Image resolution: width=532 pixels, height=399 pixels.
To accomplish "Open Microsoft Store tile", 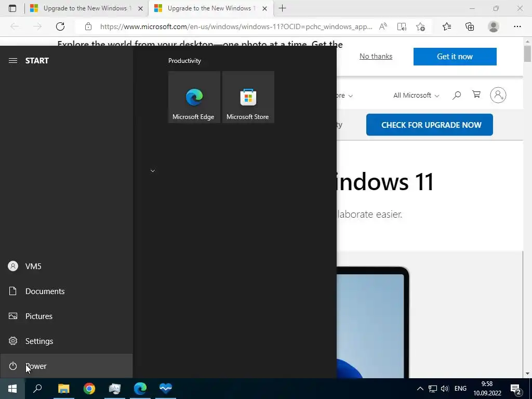I will 248,97.
